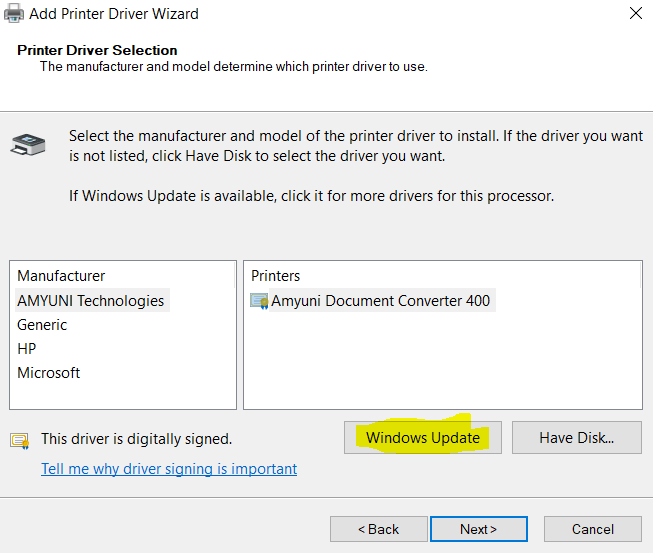The width and height of the screenshot is (653, 553).
Task: Click the 'This driver is digitally signed' text
Action: pos(136,439)
